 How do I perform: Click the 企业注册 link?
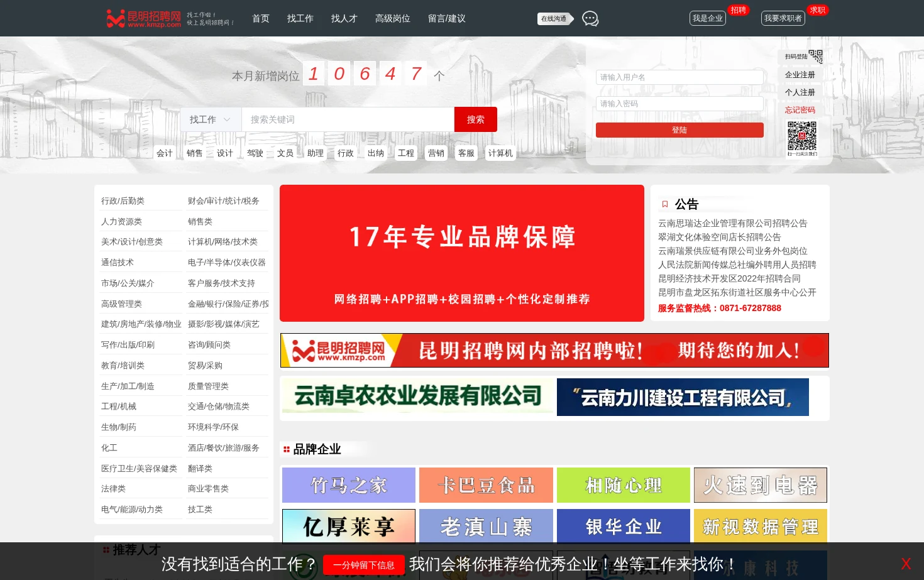coord(800,75)
